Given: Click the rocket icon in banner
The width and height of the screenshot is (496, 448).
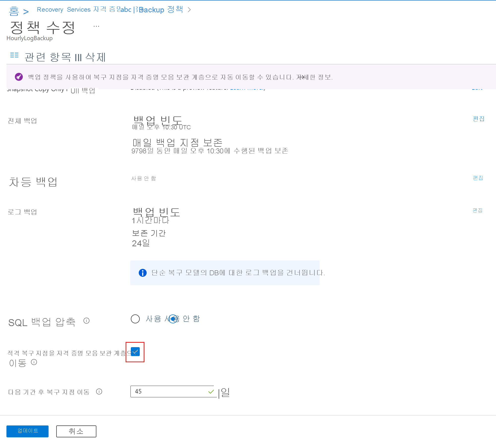Looking at the screenshot, I should 19,77.
